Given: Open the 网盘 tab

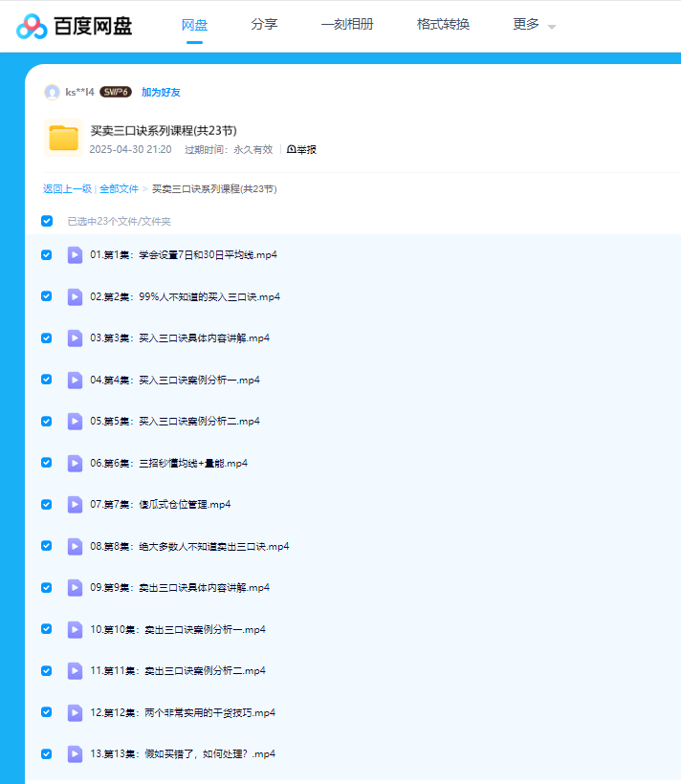Looking at the screenshot, I should [195, 25].
